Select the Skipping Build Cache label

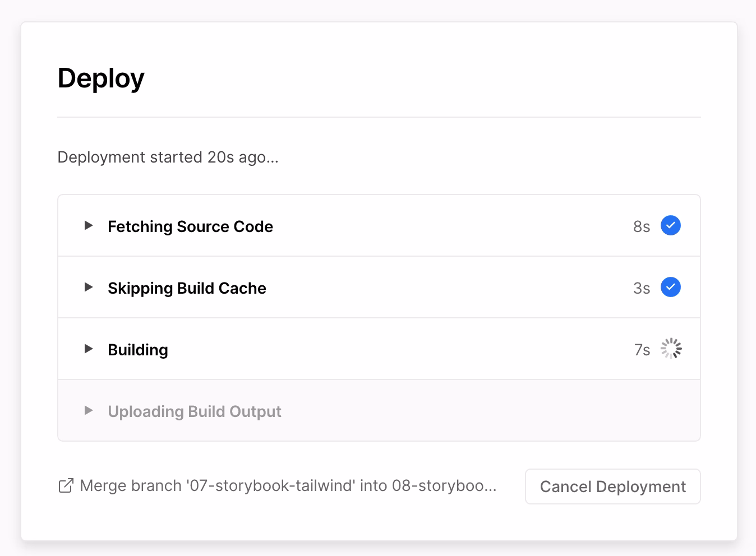click(x=187, y=288)
